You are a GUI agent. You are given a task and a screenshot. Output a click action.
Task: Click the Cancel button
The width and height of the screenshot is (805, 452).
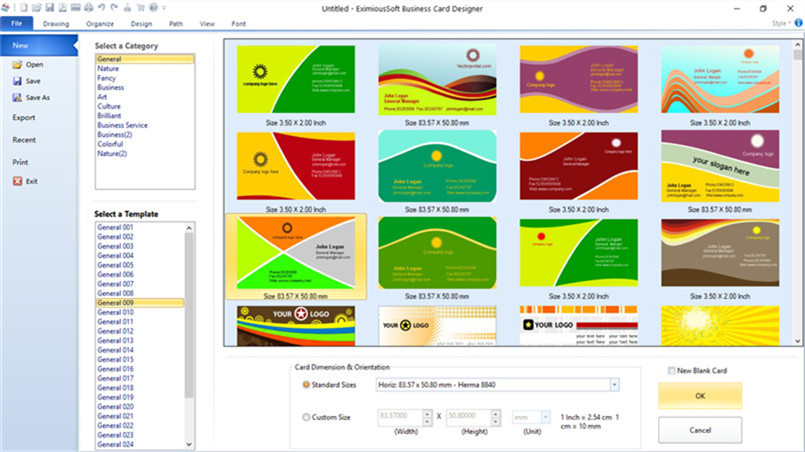(700, 430)
